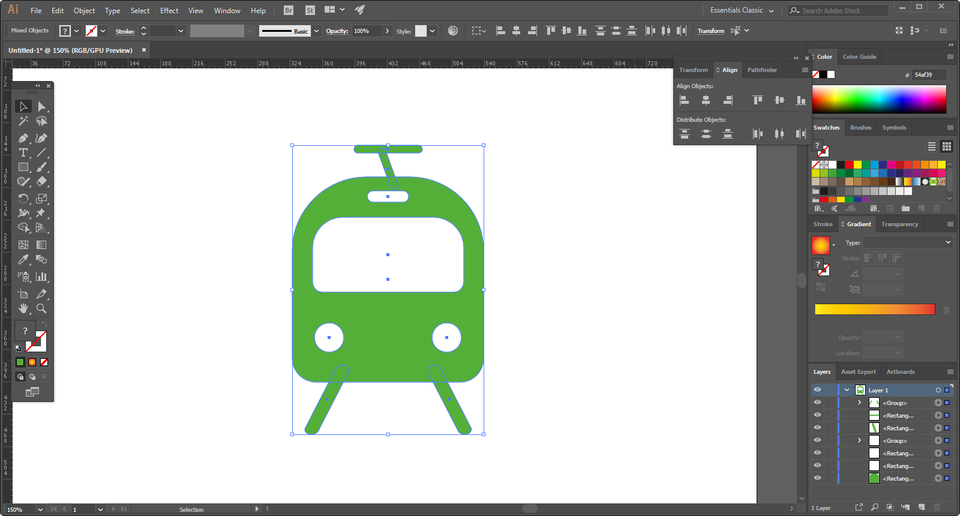Viewport: 960px width, 516px height.
Task: Open the Effect menu
Action: coord(169,10)
